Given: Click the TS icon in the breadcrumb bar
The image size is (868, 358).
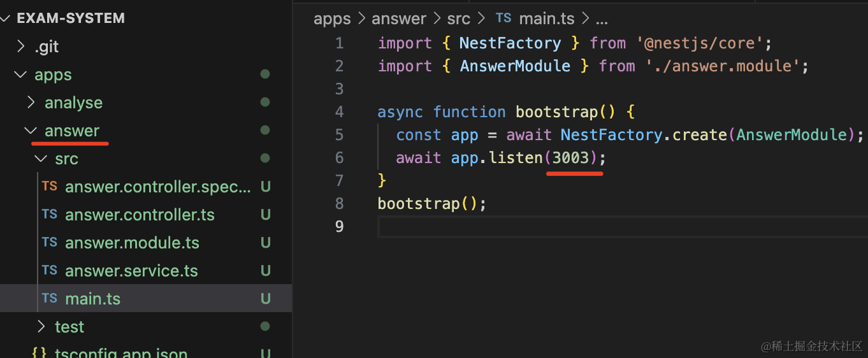Looking at the screenshot, I should tap(503, 18).
